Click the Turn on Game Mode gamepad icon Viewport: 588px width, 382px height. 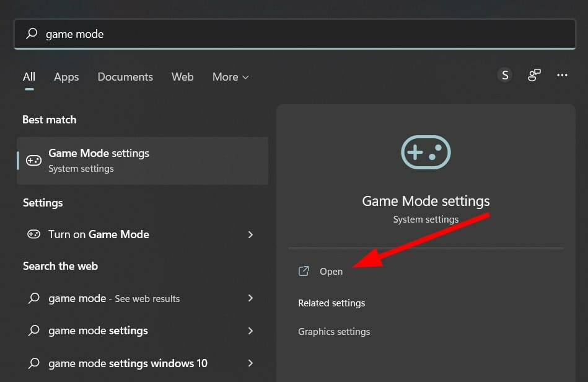pos(34,234)
